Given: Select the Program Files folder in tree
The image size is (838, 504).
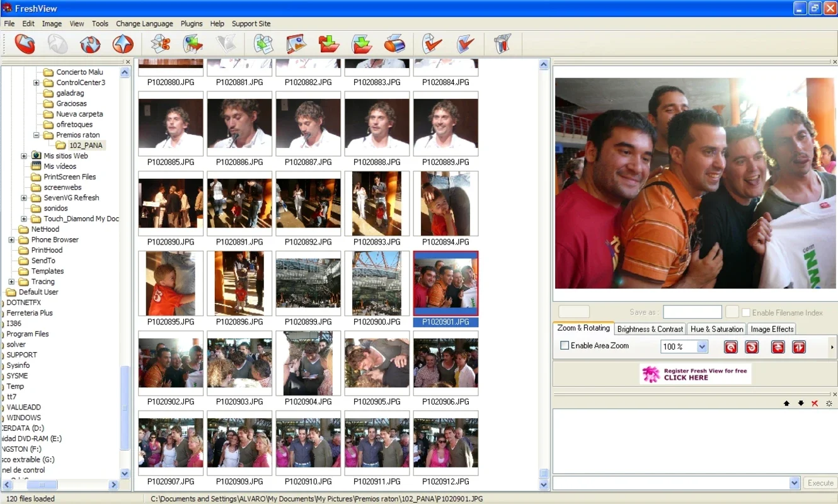Looking at the screenshot, I should (x=27, y=334).
